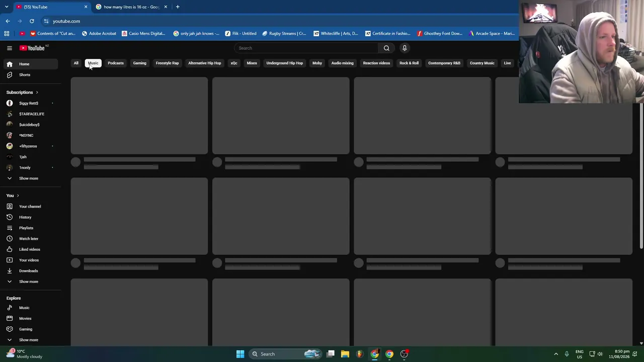Start voice search with microphone icon

point(405,48)
